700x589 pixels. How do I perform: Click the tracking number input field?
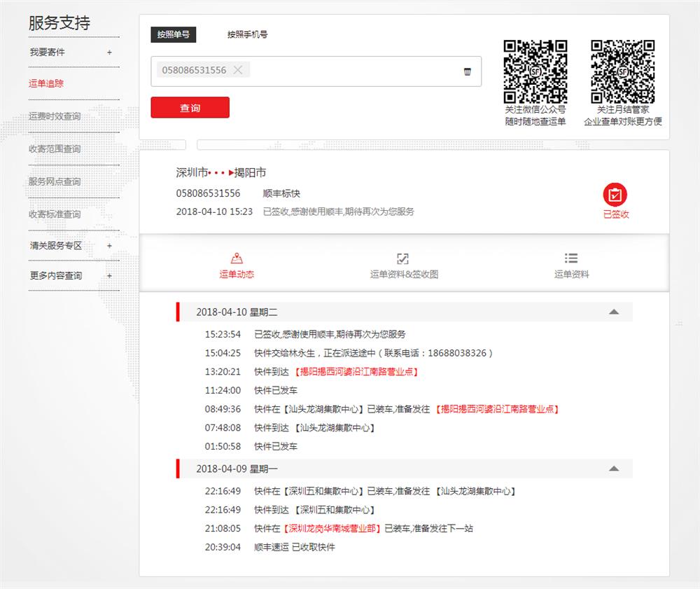pyautogui.click(x=316, y=71)
